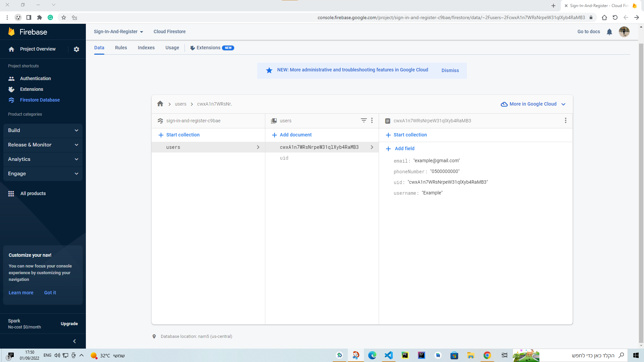Click Add field in the document panel
Screen dimensions: 644x362
405,148
